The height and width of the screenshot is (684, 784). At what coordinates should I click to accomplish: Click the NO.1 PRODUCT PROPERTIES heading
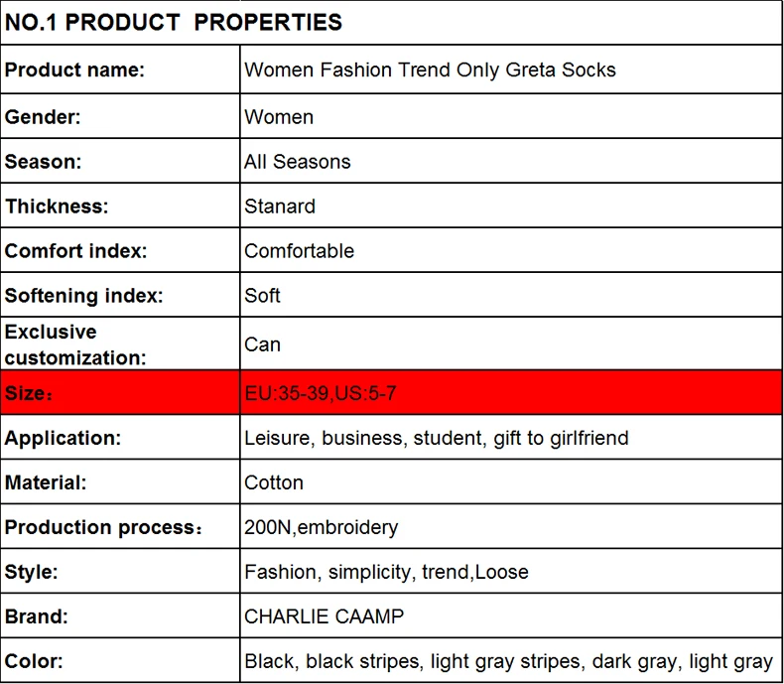(x=173, y=23)
